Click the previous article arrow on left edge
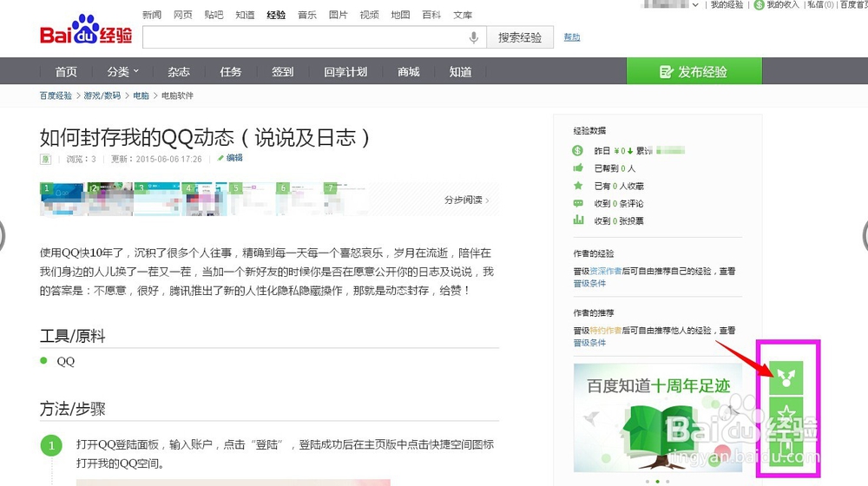Viewport: 868px width, 486px height. 2,236
